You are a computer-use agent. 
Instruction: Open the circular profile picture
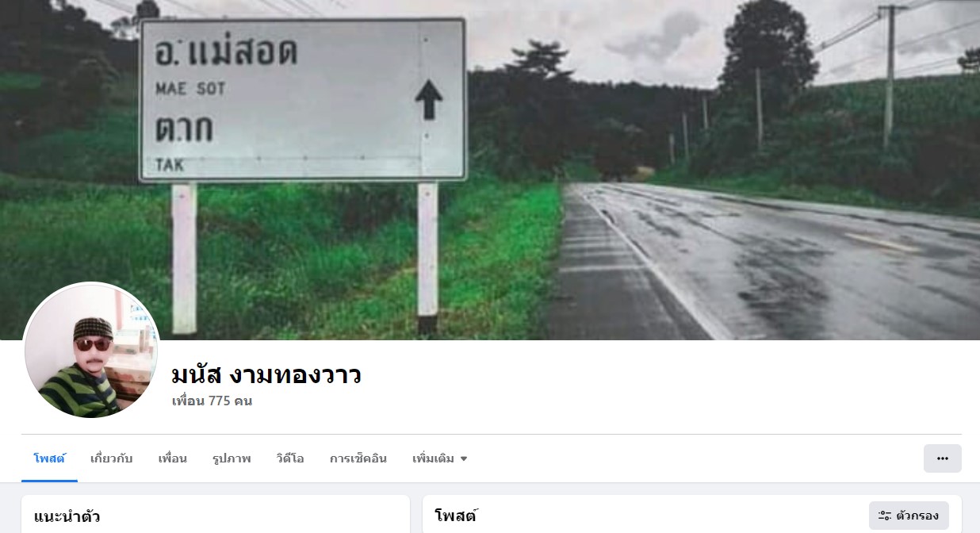[x=92, y=351]
